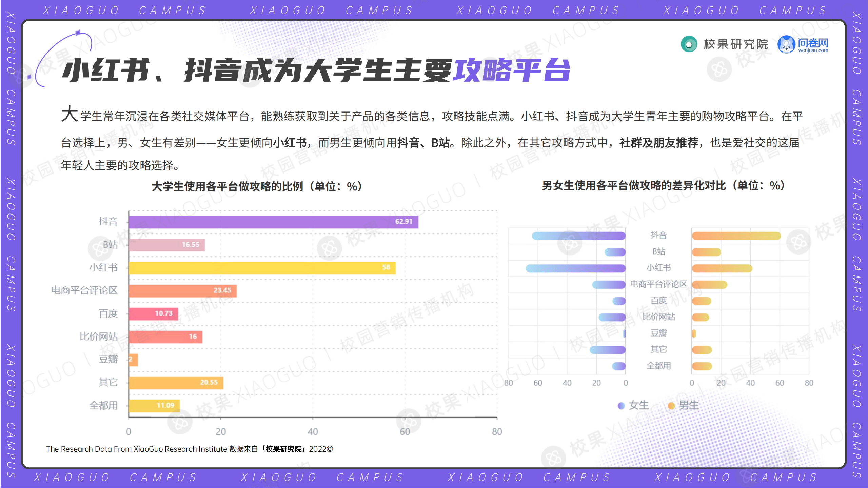Click the 其它 20.55 bar
868x488 pixels.
pyautogui.click(x=176, y=383)
